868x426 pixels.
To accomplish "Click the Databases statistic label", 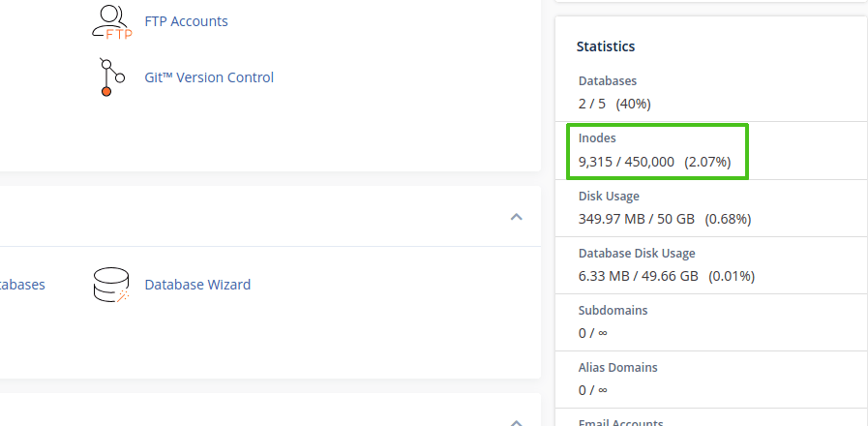I will [x=608, y=81].
